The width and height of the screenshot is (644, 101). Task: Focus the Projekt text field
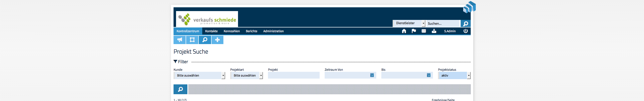(294, 75)
